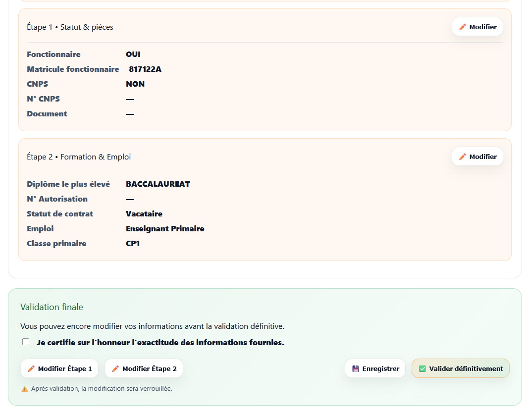Click the 'Étape 2 • Formation & Emploi' heading
The height and width of the screenshot is (420, 526).
[79, 157]
